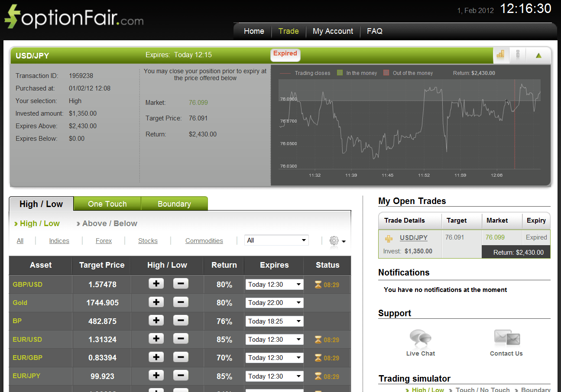Click the Forex filter link
The width and height of the screenshot is (561, 392).
[104, 241]
